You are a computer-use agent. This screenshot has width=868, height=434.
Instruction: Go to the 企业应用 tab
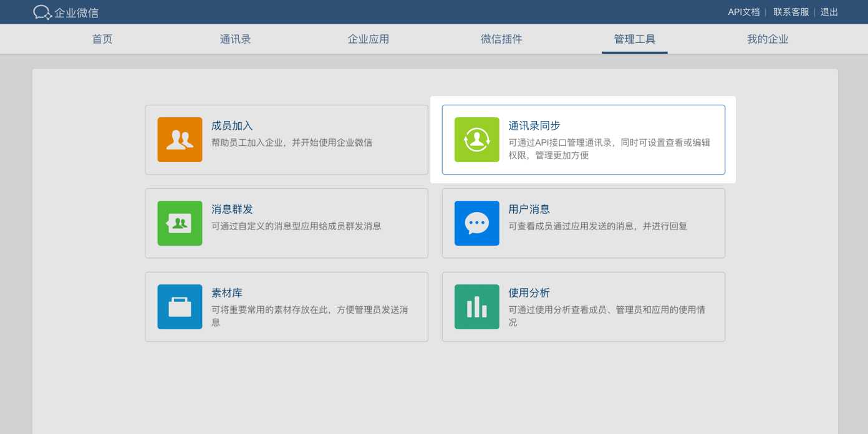click(x=368, y=39)
